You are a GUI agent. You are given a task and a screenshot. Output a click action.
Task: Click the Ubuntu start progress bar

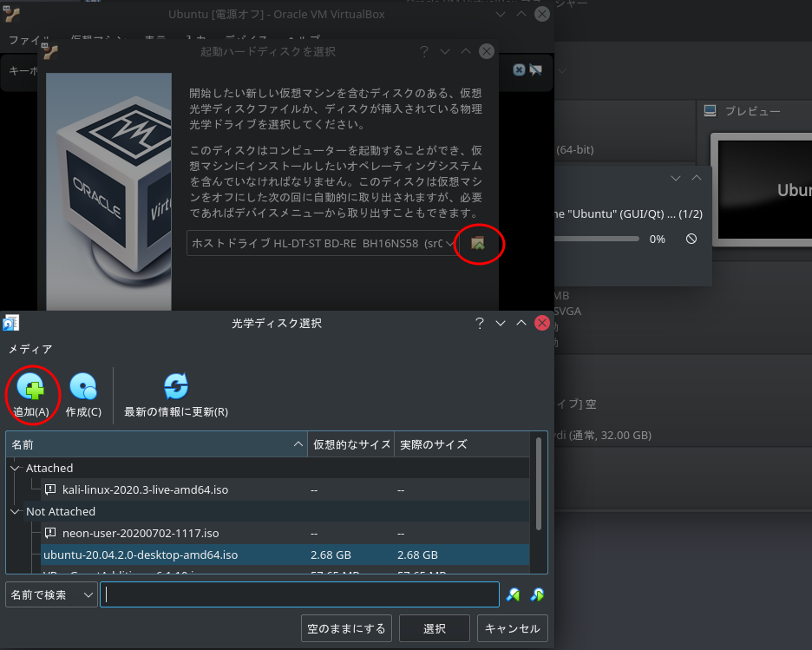pos(597,239)
